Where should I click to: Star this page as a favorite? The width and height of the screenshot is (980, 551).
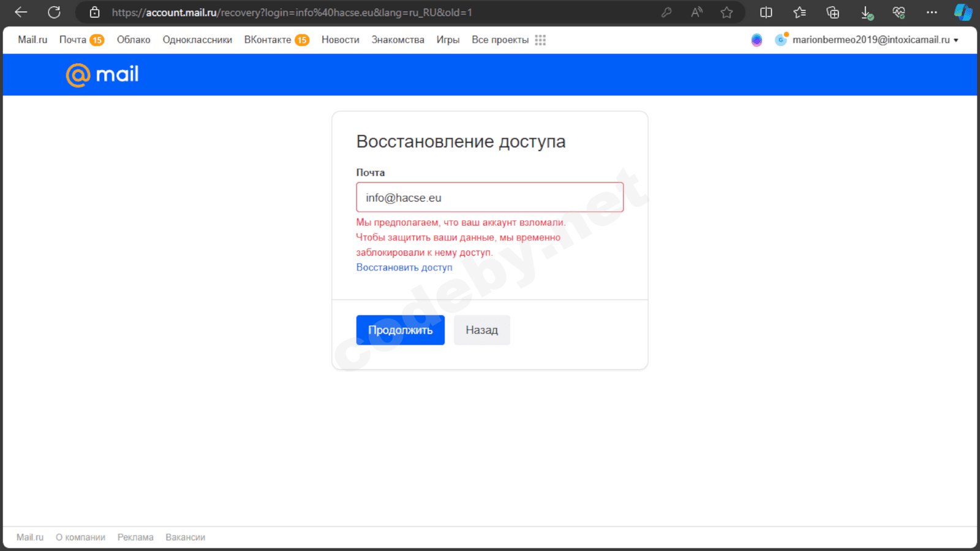726,12
